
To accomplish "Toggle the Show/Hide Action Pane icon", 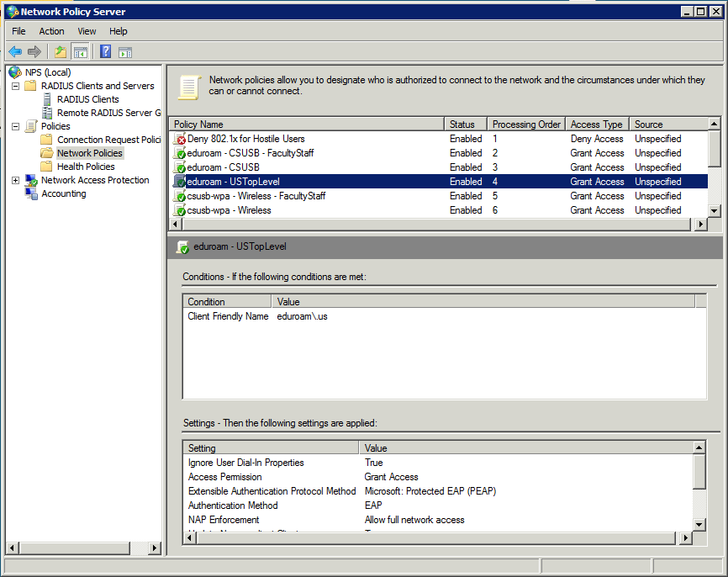I will pyautogui.click(x=125, y=52).
